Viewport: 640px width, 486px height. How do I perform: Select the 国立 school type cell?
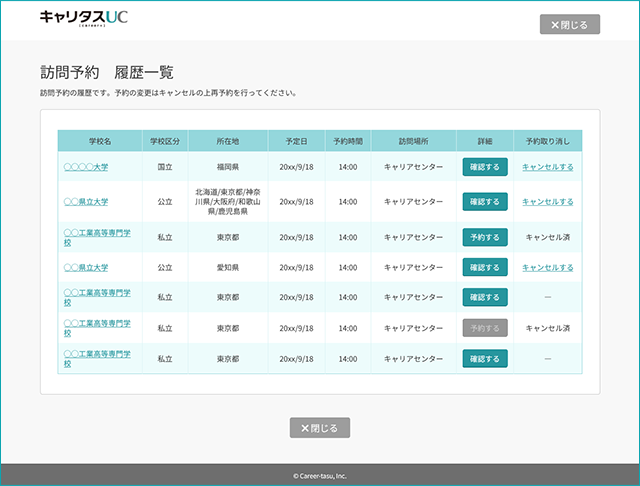click(x=165, y=167)
